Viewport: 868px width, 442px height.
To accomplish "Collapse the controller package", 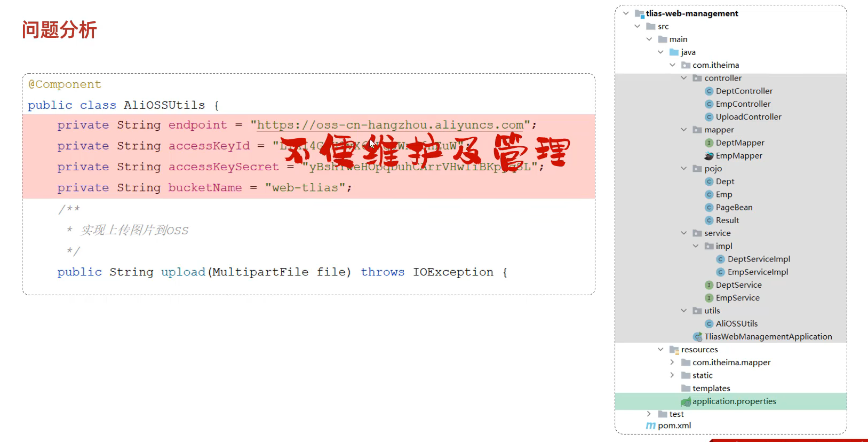I will coord(684,78).
